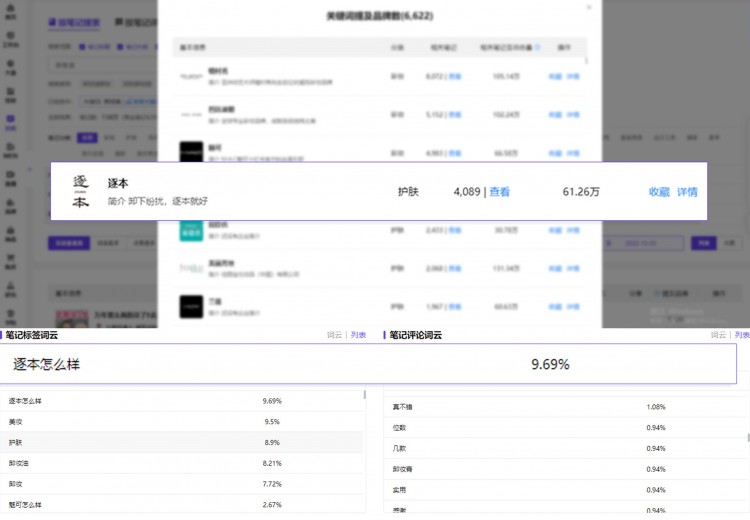Switch 笔记标签词云 panel to 词云 view
The image size is (750, 520).
[334, 335]
